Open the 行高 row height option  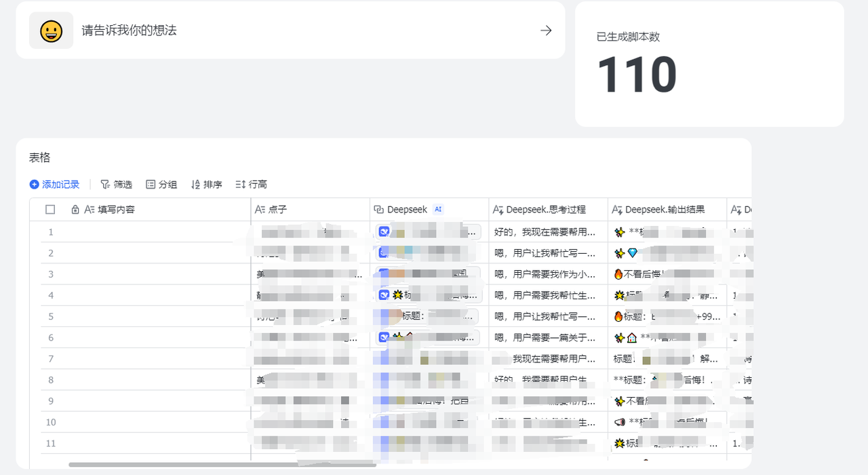[251, 185]
